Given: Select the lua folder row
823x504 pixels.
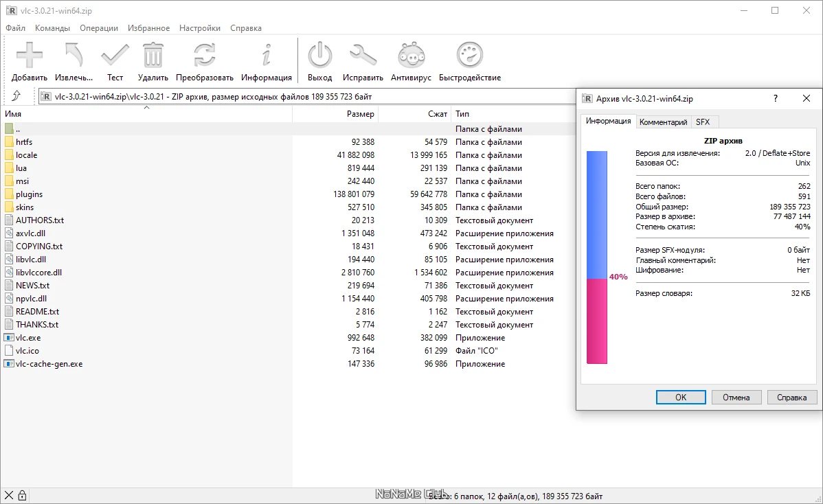Looking at the screenshot, I should click(x=288, y=168).
